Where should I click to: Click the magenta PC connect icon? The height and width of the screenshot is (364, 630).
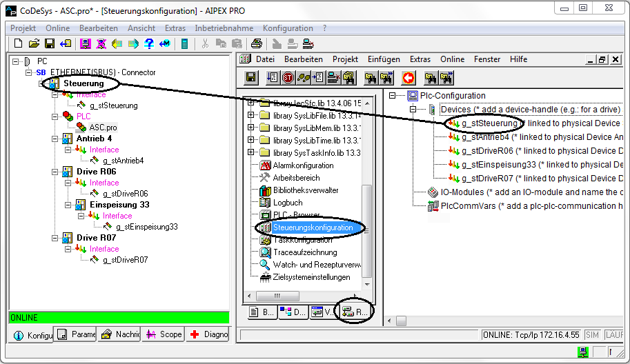[85, 43]
